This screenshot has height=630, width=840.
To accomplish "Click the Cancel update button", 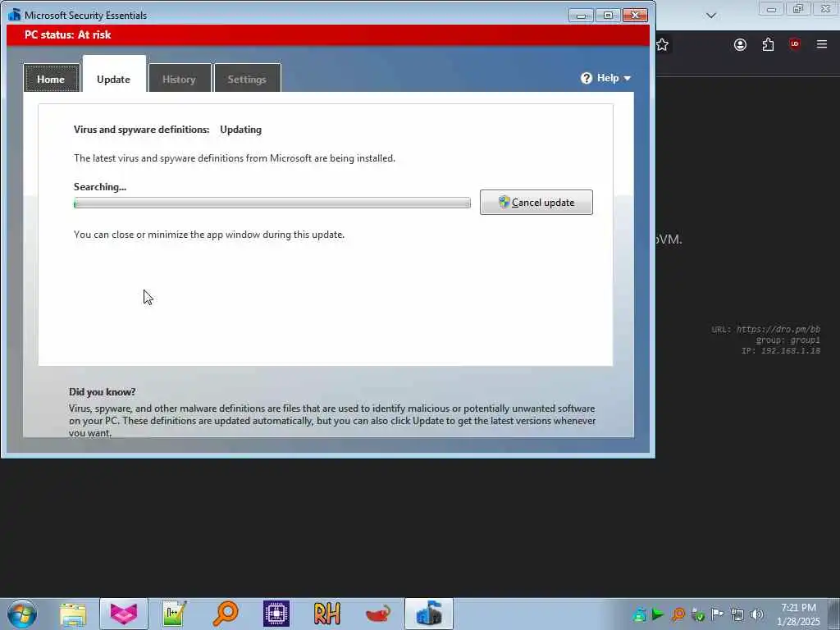I will click(536, 202).
